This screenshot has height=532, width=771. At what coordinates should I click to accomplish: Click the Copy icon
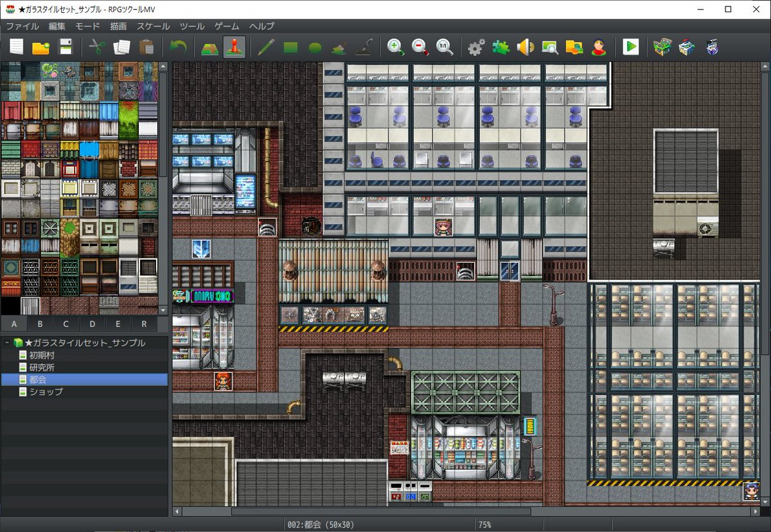121,47
